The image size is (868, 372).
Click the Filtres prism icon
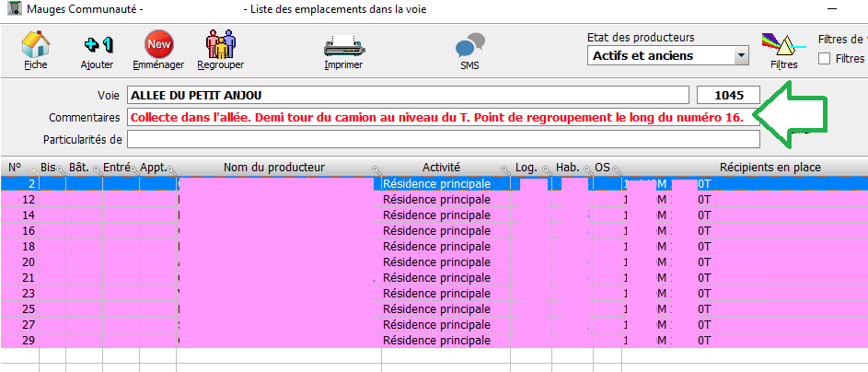pyautogui.click(x=779, y=45)
